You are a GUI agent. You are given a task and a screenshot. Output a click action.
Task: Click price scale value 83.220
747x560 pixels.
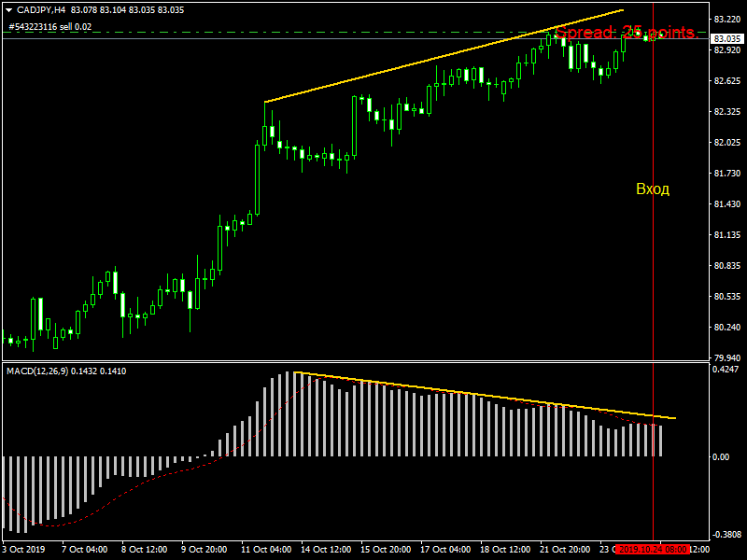click(x=727, y=19)
